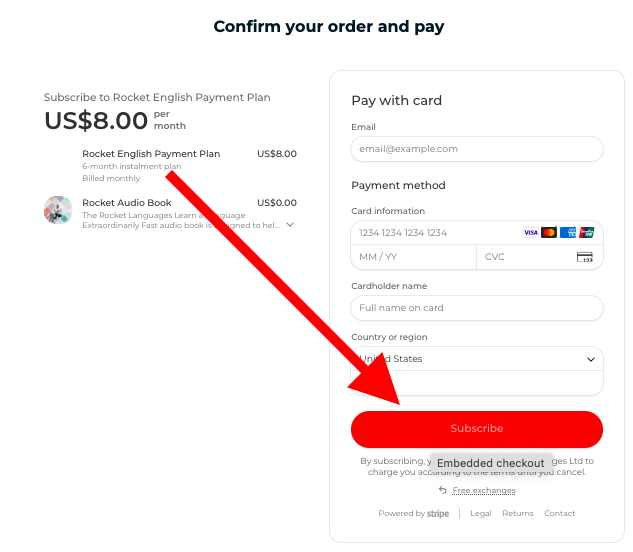633x552 pixels.
Task: Click the UnionPay card icon
Action: [586, 233]
